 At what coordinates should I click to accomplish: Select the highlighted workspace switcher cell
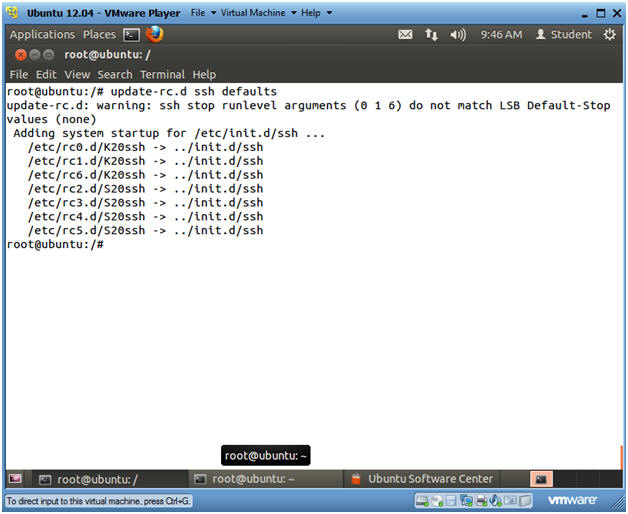(x=541, y=479)
